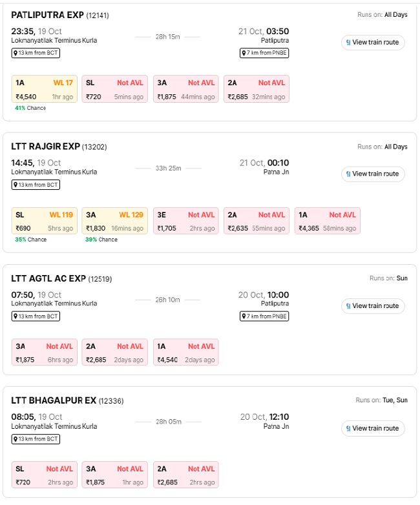Open View train route for LTT AGTL AC Exp
Viewport: 420px width, 505px height.
[373, 305]
